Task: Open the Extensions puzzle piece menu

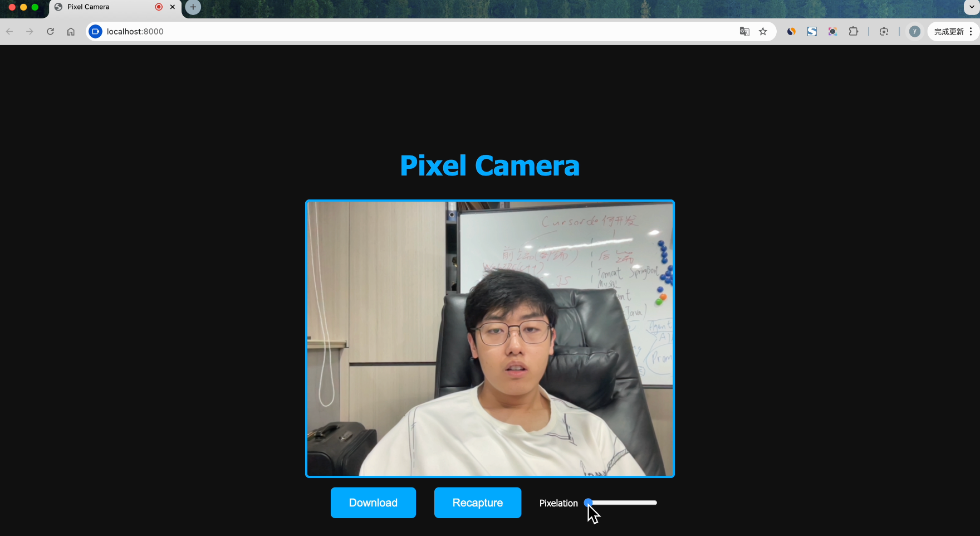Action: pyautogui.click(x=853, y=32)
